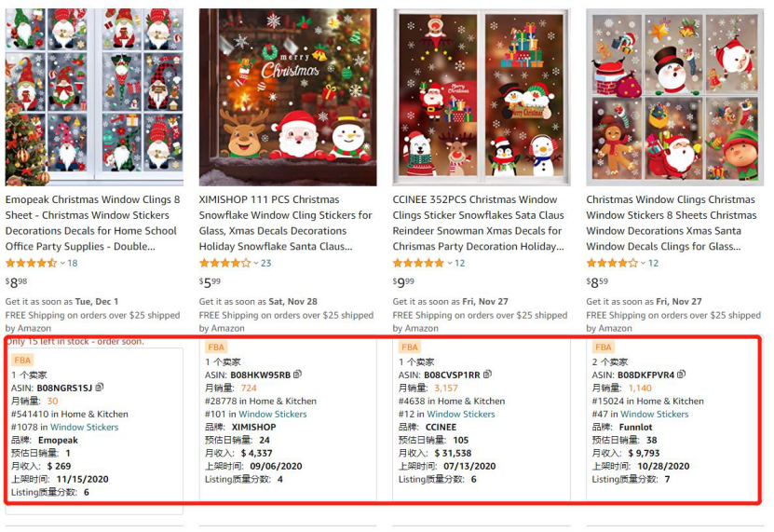Screen dimensions: 774x532
Task: Expand rating breakdown arrow for CCINEE stars
Action: 450,264
